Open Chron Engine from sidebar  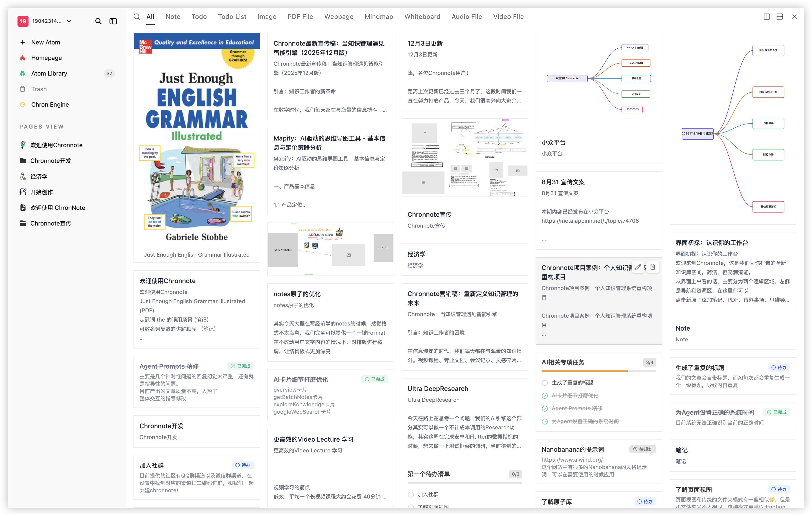coord(50,105)
